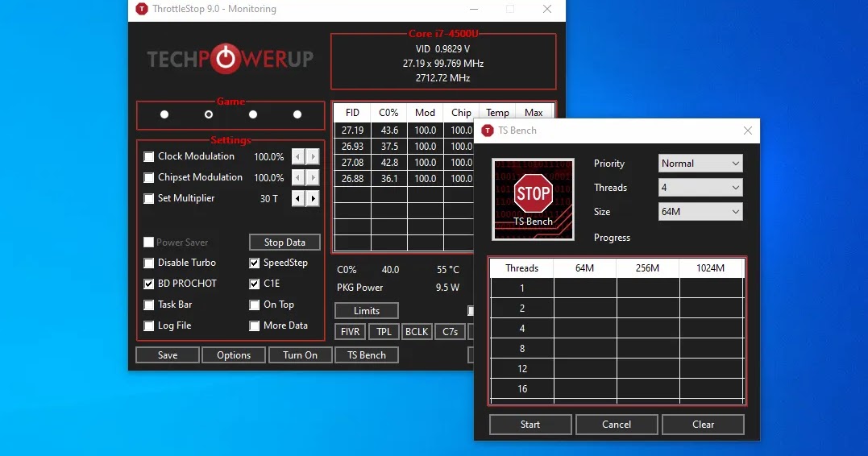The height and width of the screenshot is (456, 868).
Task: Decrease Chipset Modulation with left arrow
Action: (298, 177)
